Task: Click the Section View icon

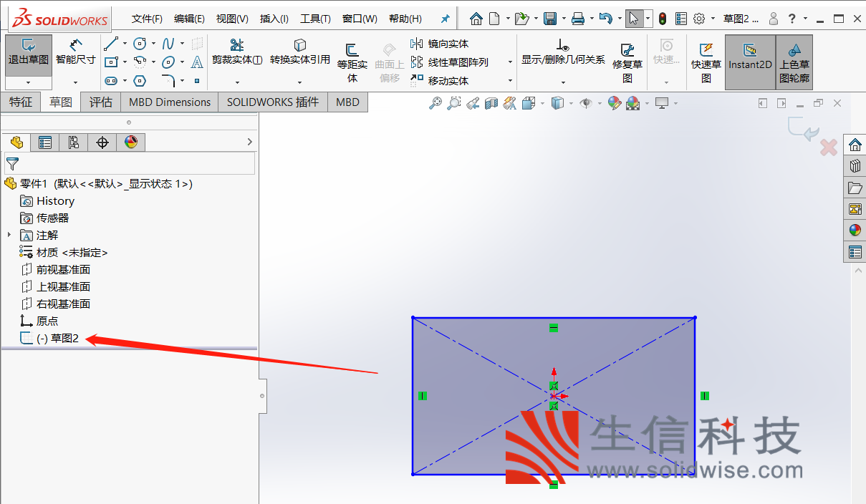Action: click(x=491, y=104)
